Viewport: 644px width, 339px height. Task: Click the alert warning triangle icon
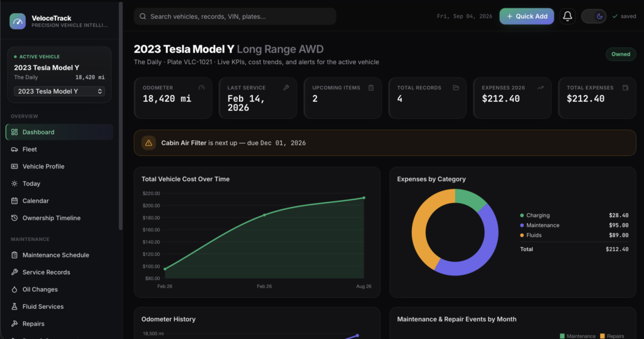(148, 143)
